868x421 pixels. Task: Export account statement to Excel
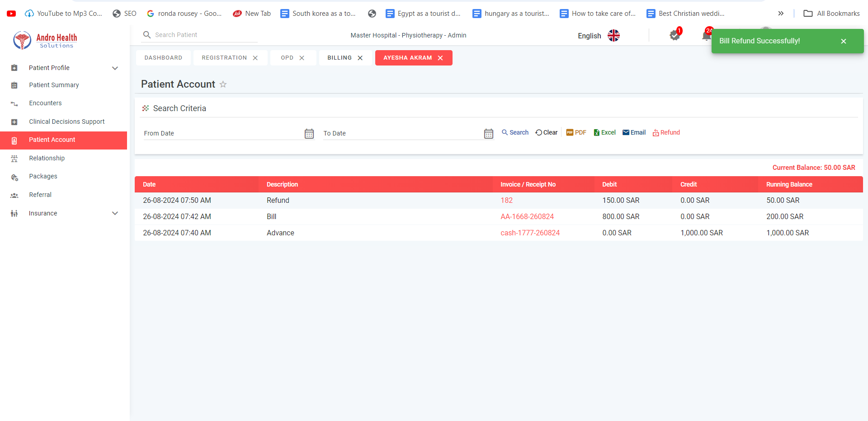coord(604,132)
